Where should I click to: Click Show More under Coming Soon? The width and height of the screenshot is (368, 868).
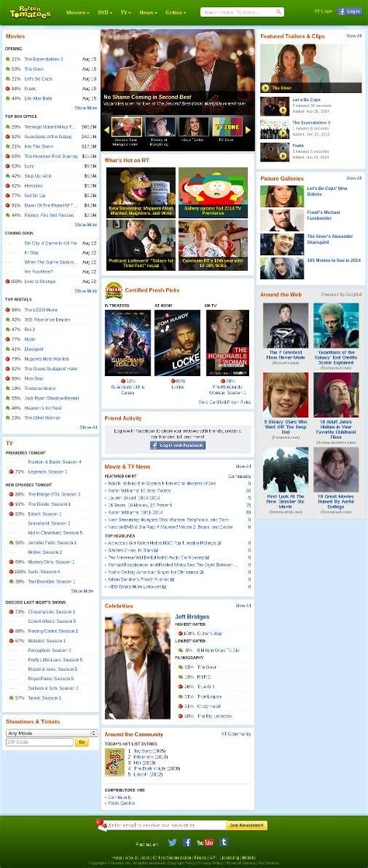86,291
